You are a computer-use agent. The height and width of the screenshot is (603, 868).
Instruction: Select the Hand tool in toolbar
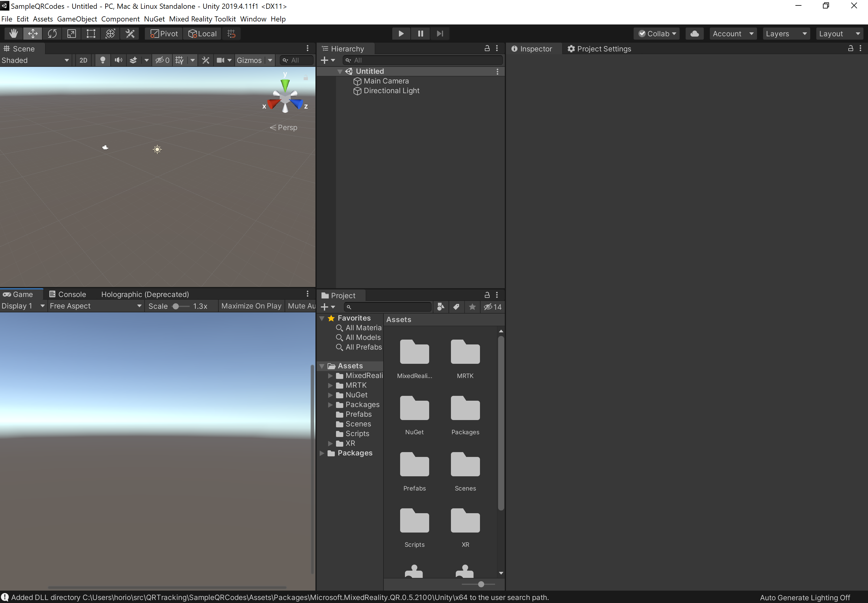click(14, 34)
